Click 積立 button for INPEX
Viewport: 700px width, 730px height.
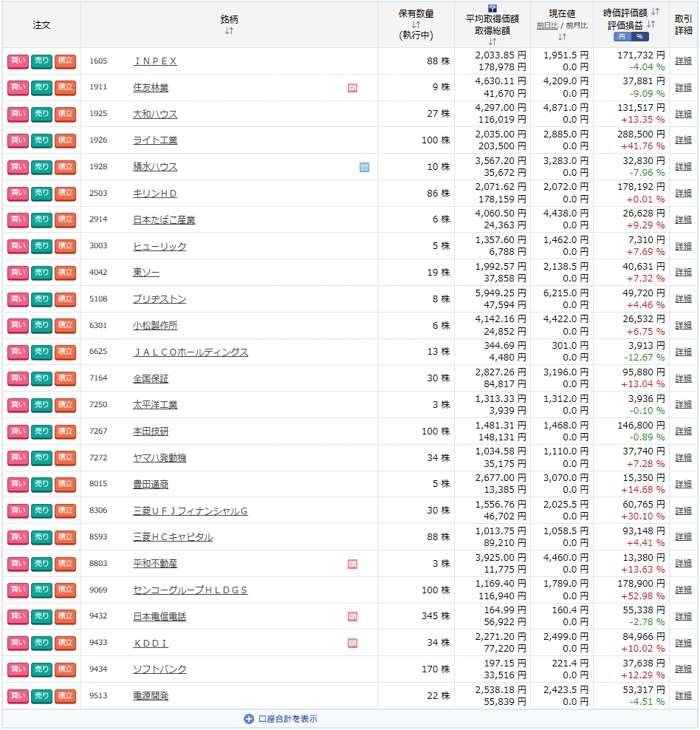pyautogui.click(x=65, y=61)
